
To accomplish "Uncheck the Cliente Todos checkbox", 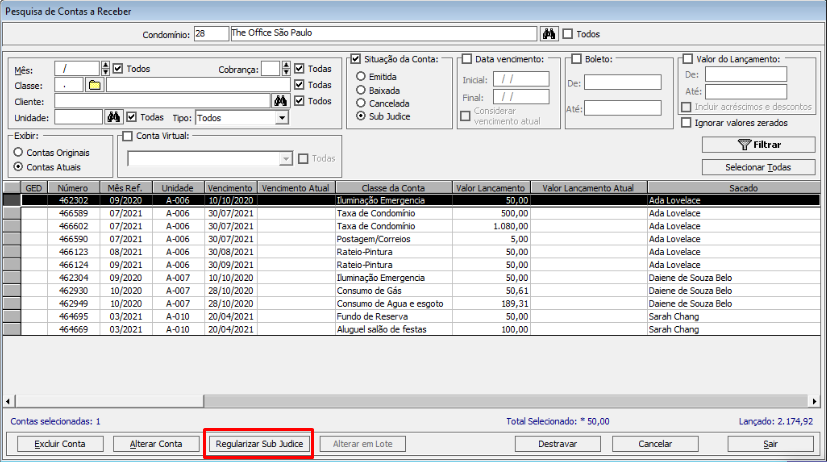I will click(300, 101).
